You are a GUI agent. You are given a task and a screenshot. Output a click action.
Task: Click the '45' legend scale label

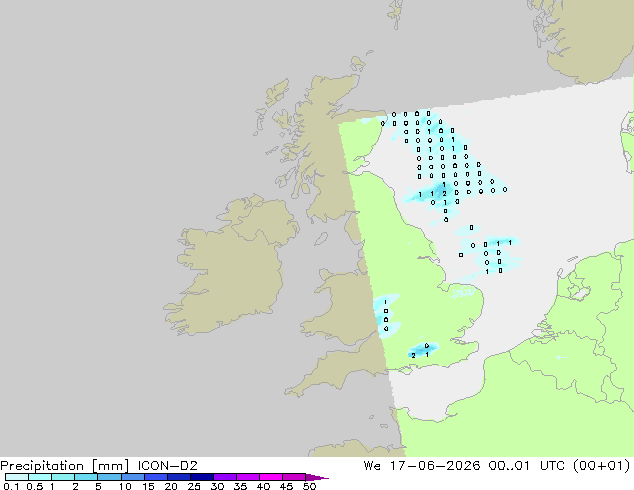coord(286,486)
